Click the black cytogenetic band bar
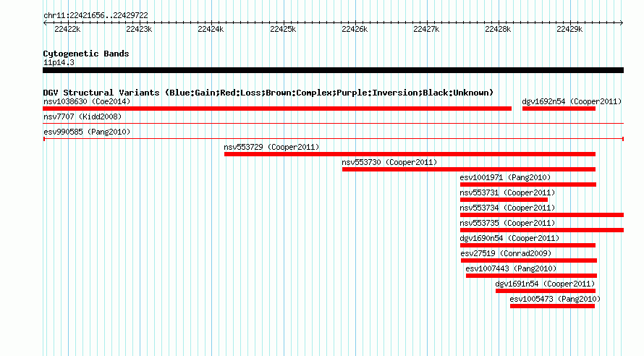The width and height of the screenshot is (644, 356). pyautogui.click(x=333, y=70)
